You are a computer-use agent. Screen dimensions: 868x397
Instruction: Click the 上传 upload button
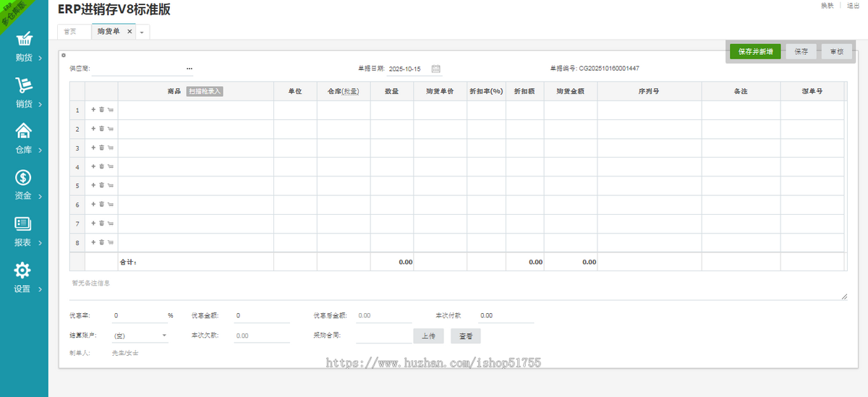click(x=428, y=336)
